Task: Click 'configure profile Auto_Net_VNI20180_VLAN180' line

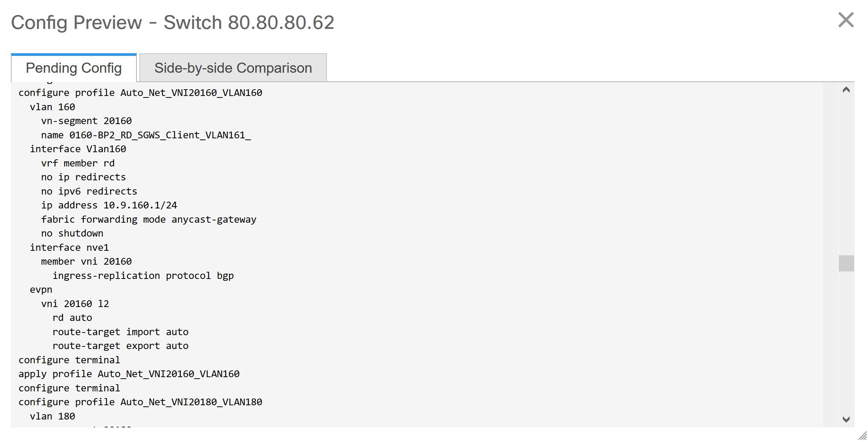Action: pyautogui.click(x=140, y=402)
